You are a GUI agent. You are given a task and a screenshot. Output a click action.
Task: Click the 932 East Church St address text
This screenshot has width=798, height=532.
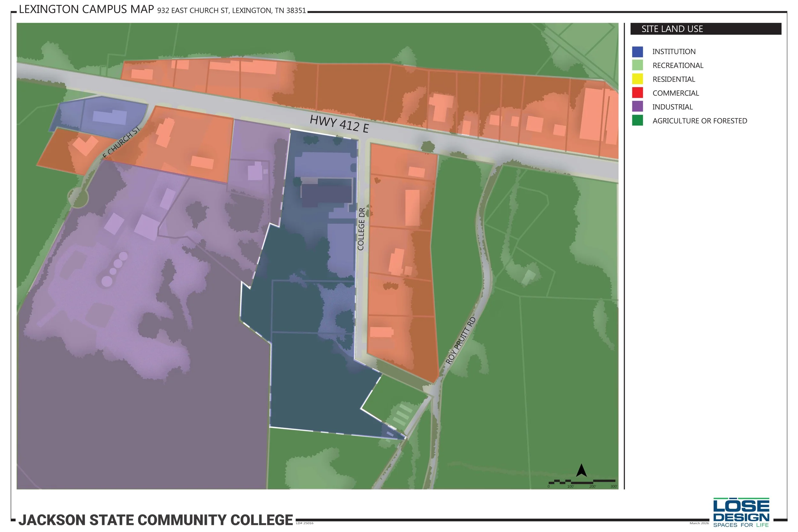(231, 11)
